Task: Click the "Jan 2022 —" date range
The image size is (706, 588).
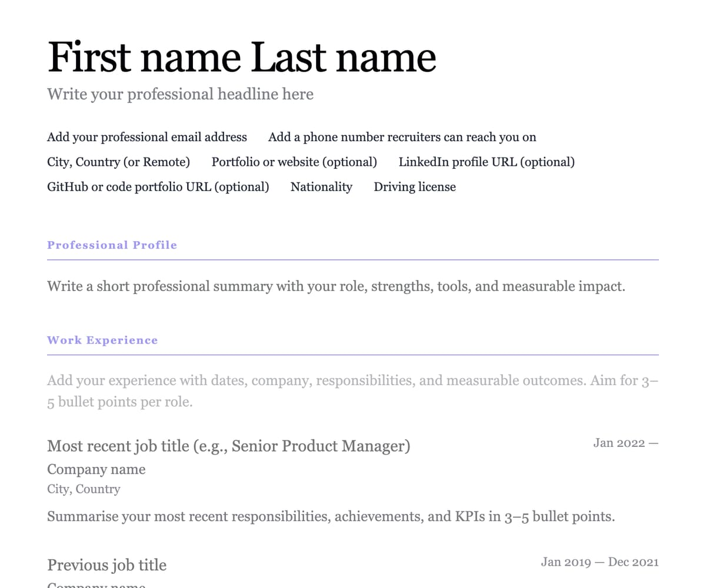Action: (625, 443)
